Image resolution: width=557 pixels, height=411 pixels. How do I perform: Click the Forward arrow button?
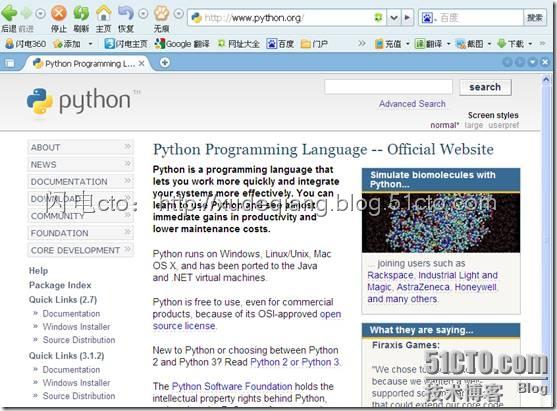click(27, 13)
